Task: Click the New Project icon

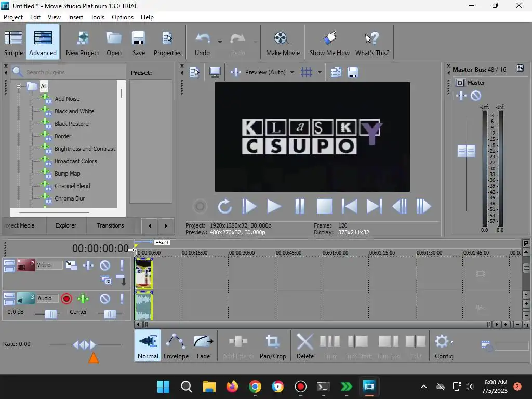Action: point(83,42)
